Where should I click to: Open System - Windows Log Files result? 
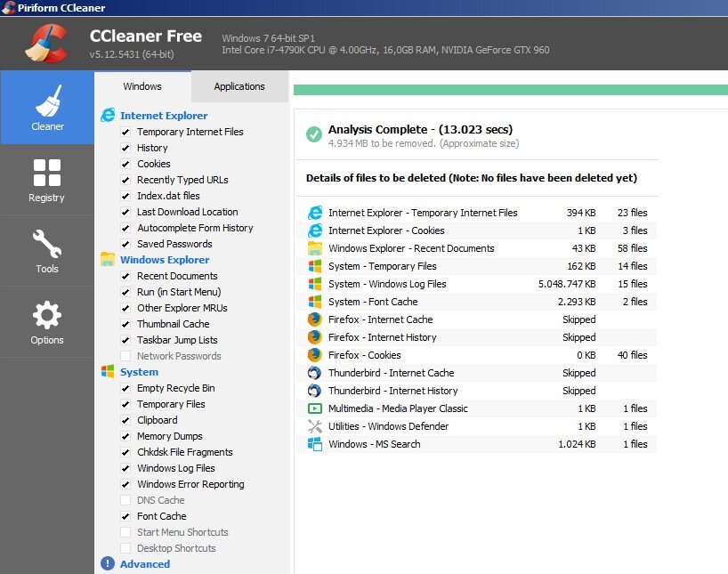(477, 284)
